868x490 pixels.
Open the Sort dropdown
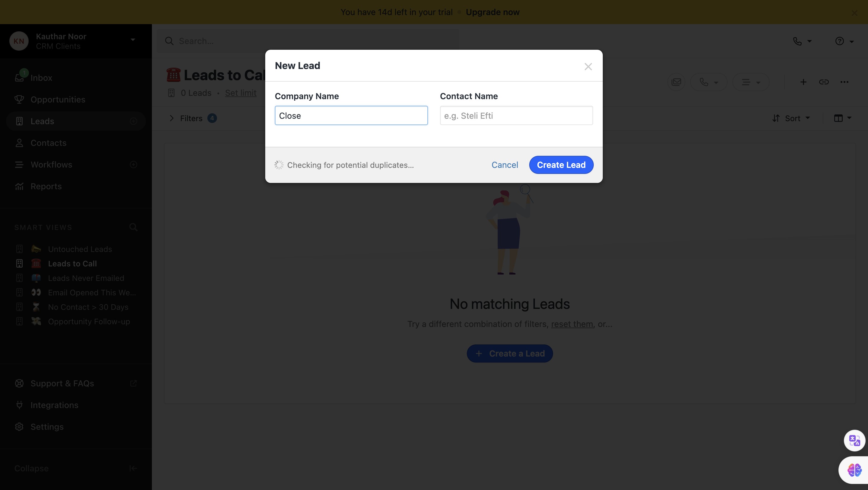click(791, 118)
